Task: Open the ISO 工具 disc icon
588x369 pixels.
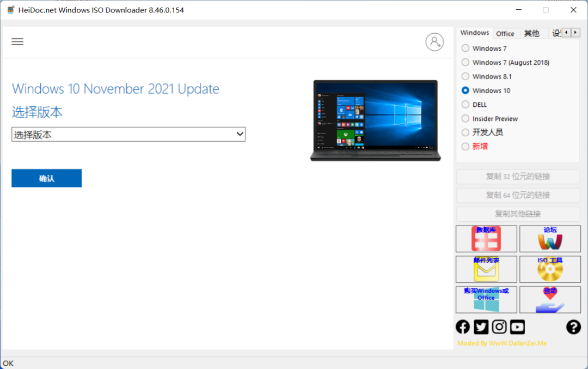Action: (x=550, y=269)
